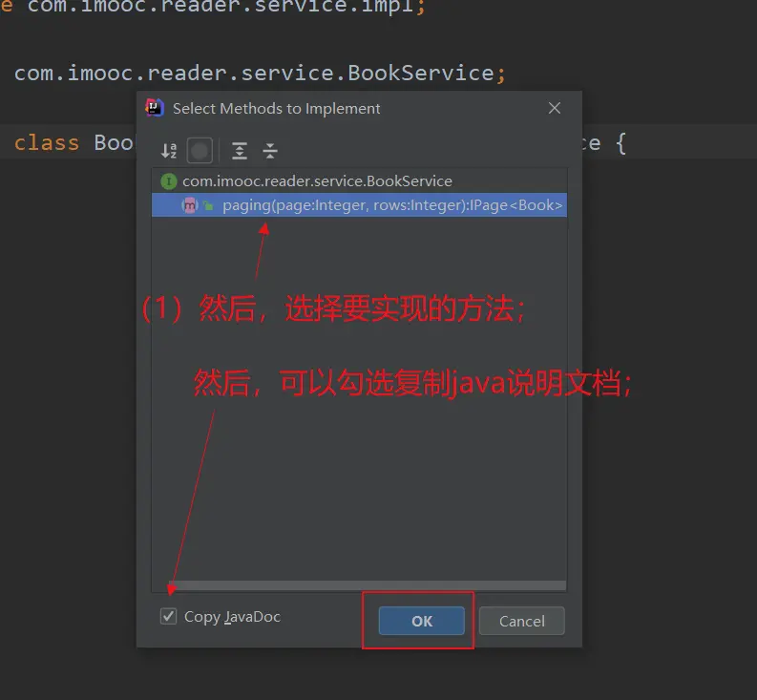
Task: Click the Expand All toolbar icon
Action: click(x=240, y=151)
